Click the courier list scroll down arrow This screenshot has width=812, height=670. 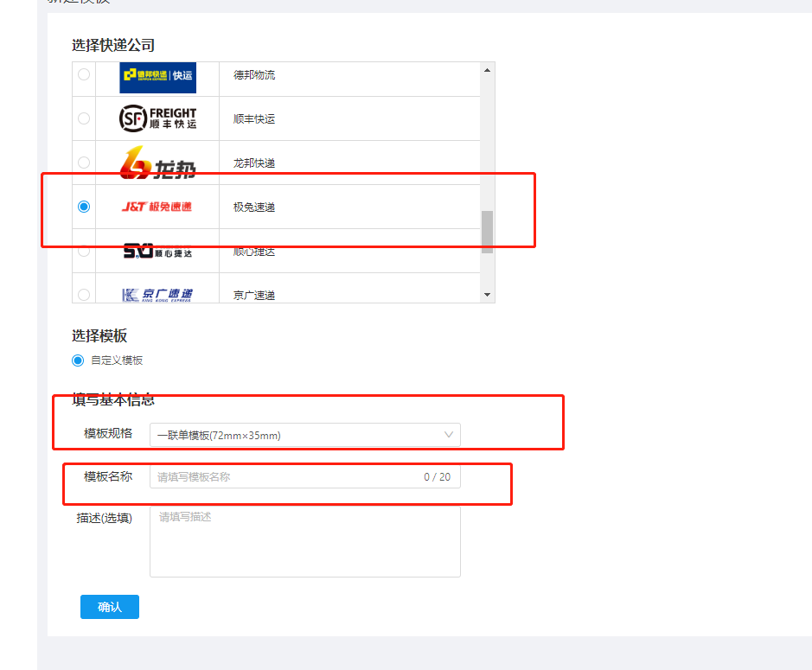488,295
